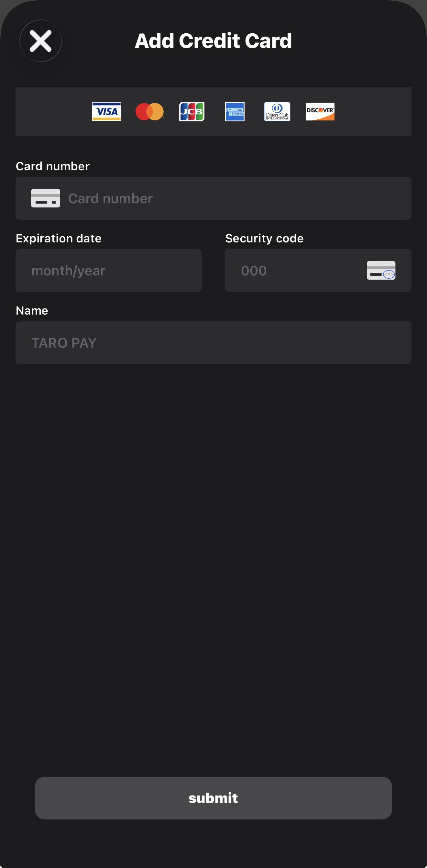Tap the Visa card logo
This screenshot has height=868, width=427.
click(107, 112)
